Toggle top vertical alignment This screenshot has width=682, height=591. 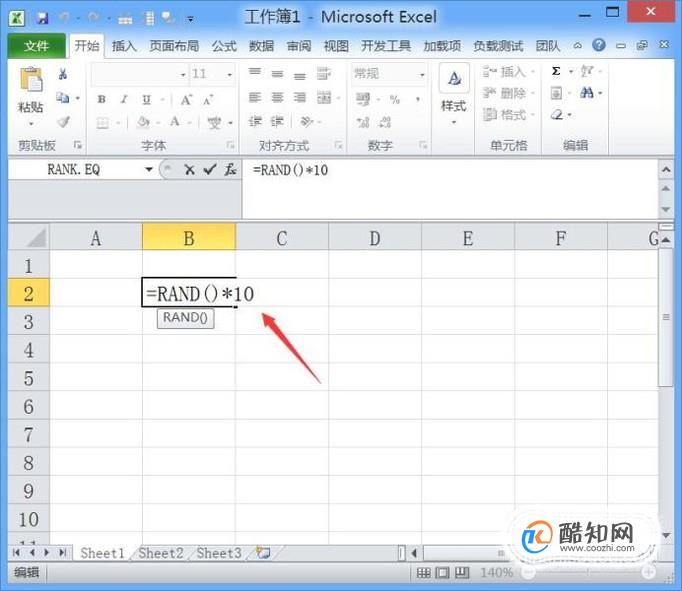(x=255, y=72)
